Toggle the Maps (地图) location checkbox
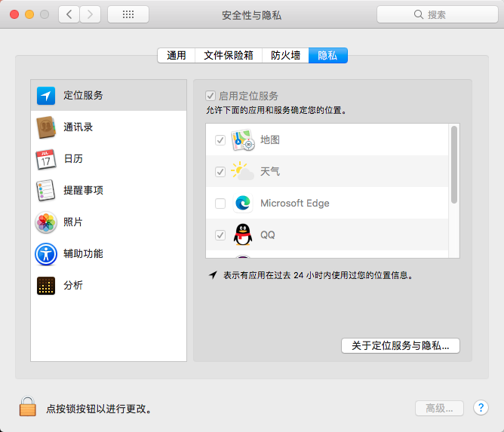 pos(220,140)
